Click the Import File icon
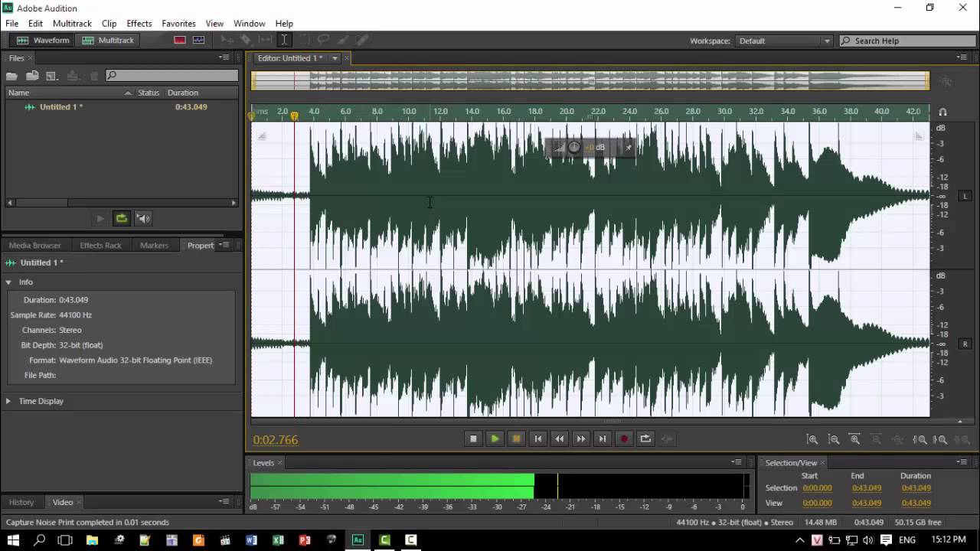The image size is (980, 551). (x=32, y=76)
